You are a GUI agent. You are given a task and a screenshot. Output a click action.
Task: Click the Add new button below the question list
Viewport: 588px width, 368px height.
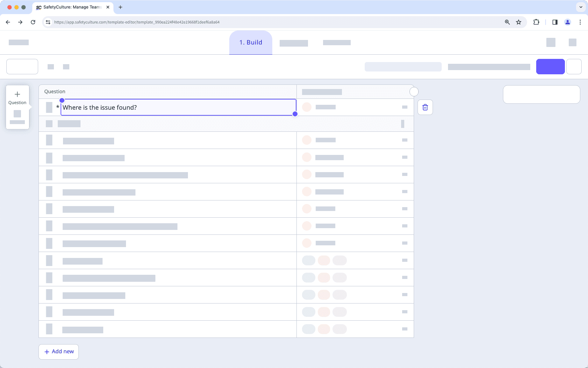(58, 352)
